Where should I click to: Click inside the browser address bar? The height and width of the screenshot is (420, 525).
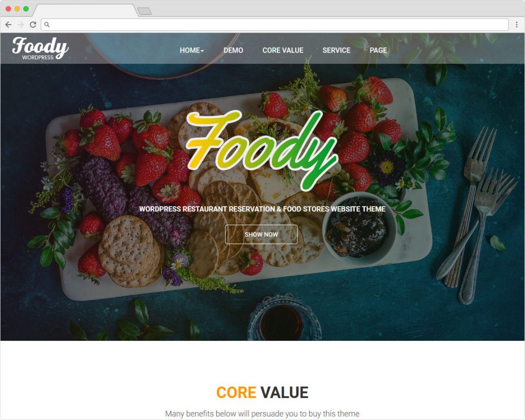(275, 24)
